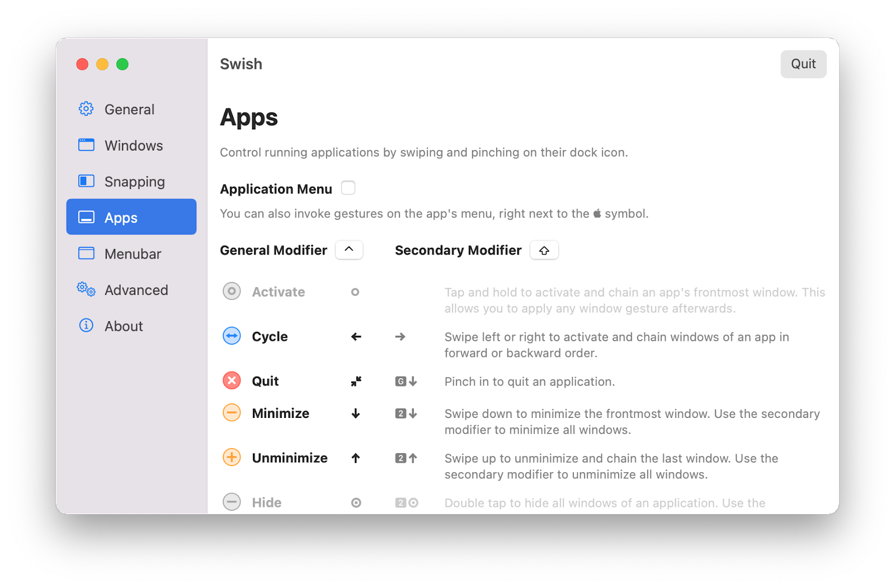Viewport: 895px width, 588px height.
Task: Click the Quit button in the title bar
Action: click(803, 64)
